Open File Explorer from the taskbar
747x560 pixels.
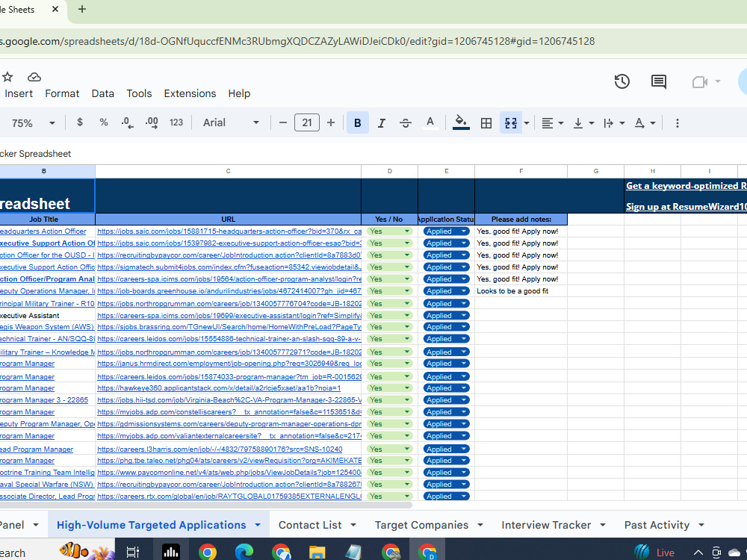click(x=317, y=553)
